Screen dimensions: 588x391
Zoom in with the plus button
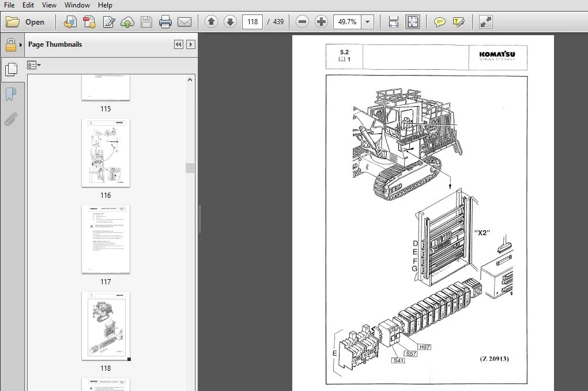(x=321, y=22)
